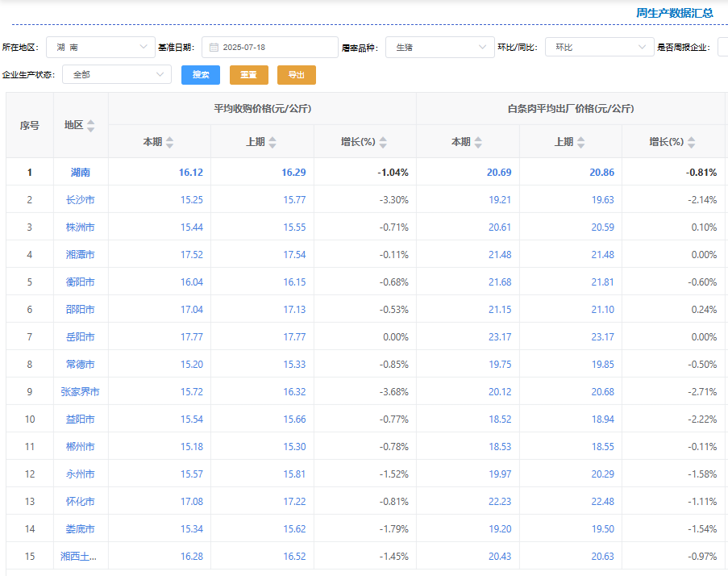Click sort icon beside 白条肉出厂价格 上期
Viewport: 728px width, 576px height.
580,142
